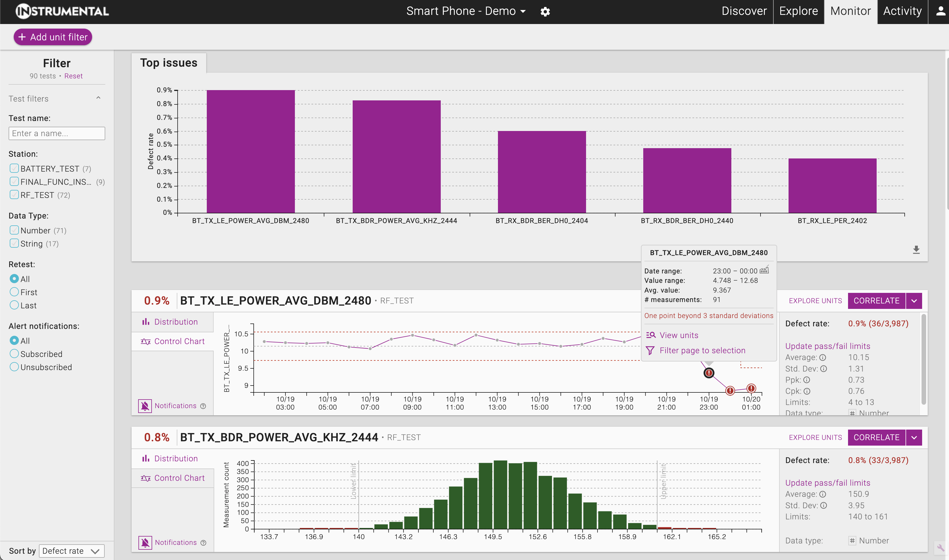Choose Subscribed alert notifications option

coord(14,354)
